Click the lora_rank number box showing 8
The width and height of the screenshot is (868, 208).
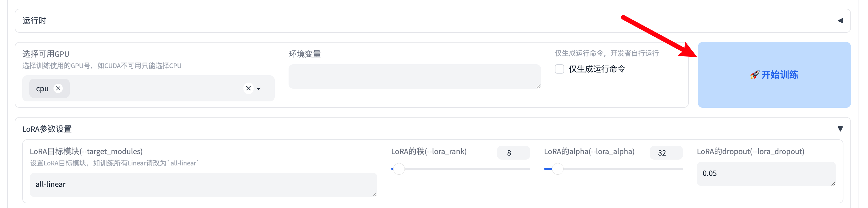click(x=513, y=153)
